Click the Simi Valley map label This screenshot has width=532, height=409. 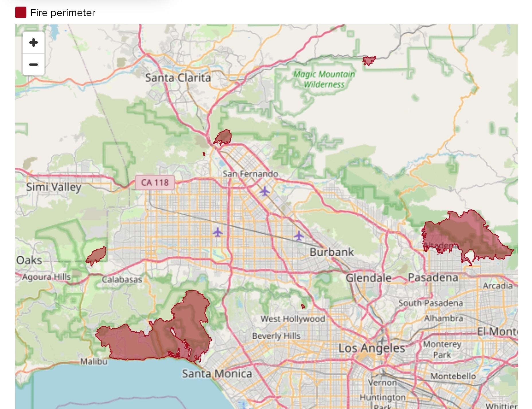pos(54,187)
